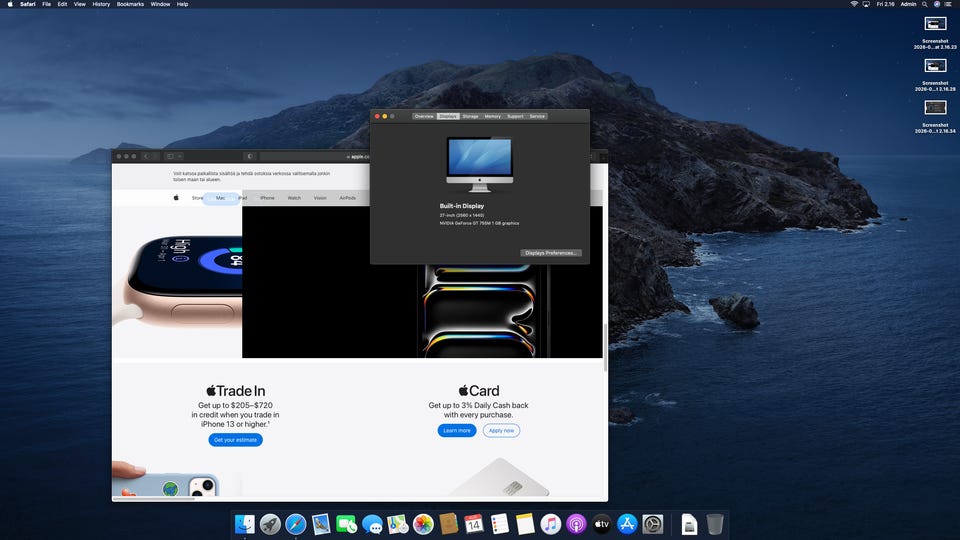This screenshot has width=960, height=540.
Task: Click Safari back navigation arrow
Action: point(146,156)
